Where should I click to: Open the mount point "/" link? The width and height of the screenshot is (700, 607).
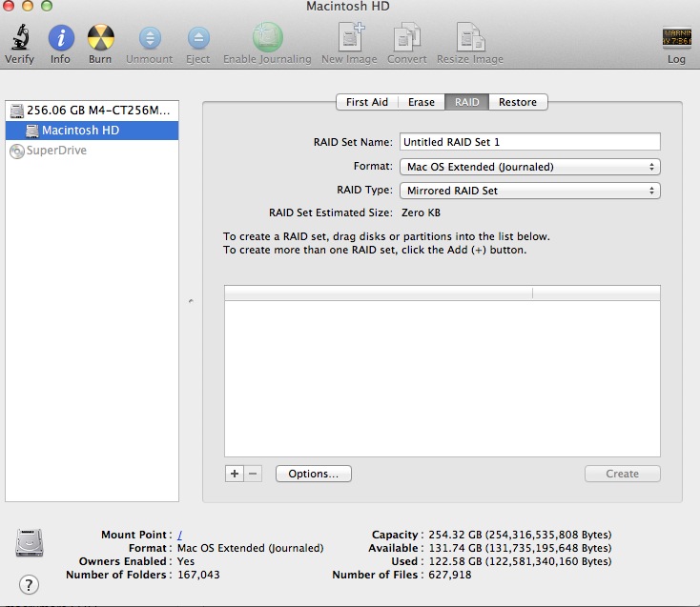tap(180, 535)
